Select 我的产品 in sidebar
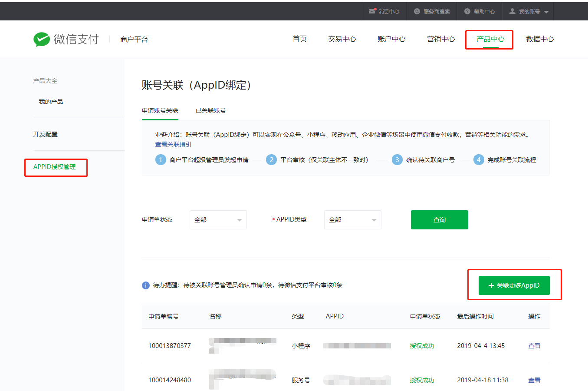The width and height of the screenshot is (588, 391). click(51, 102)
